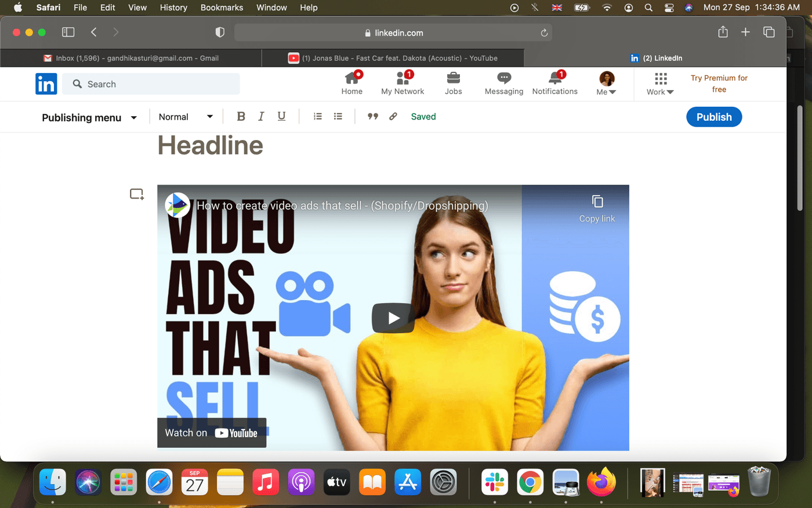Click the My Network icon
This screenshot has height=508, width=812.
coord(403,84)
